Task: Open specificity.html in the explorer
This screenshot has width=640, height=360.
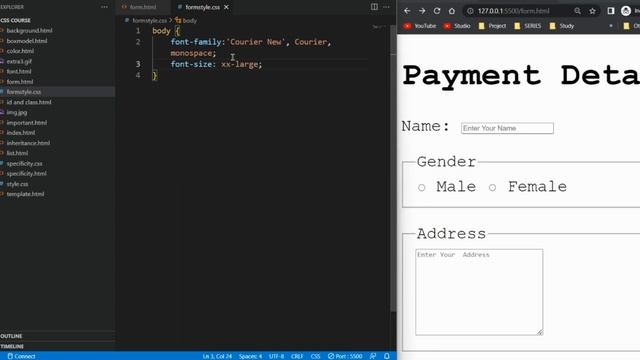Action: click(27, 173)
